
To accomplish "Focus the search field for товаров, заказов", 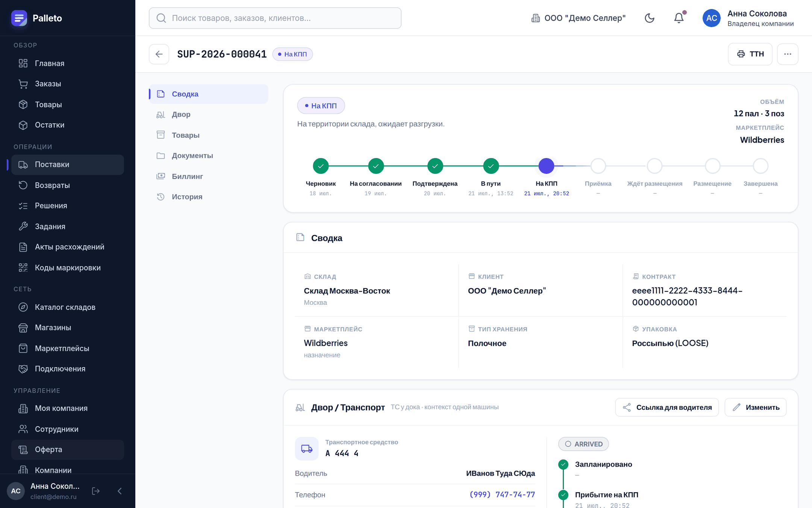I will 275,18.
